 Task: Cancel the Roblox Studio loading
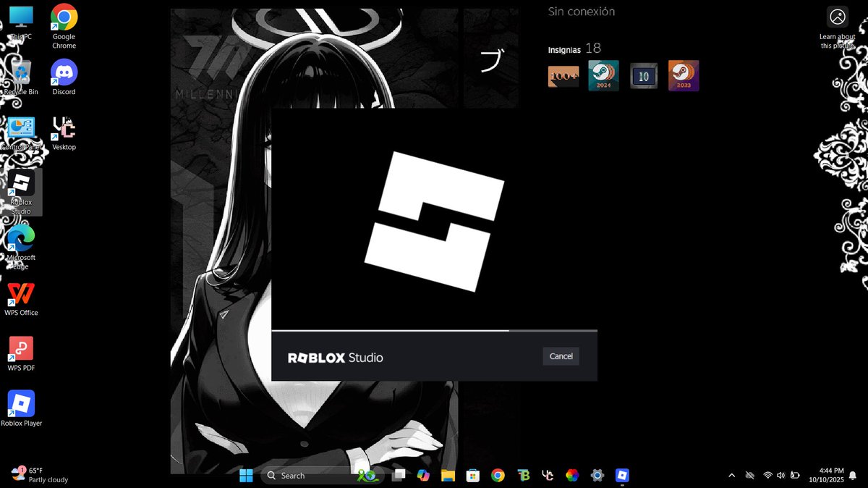coord(561,356)
